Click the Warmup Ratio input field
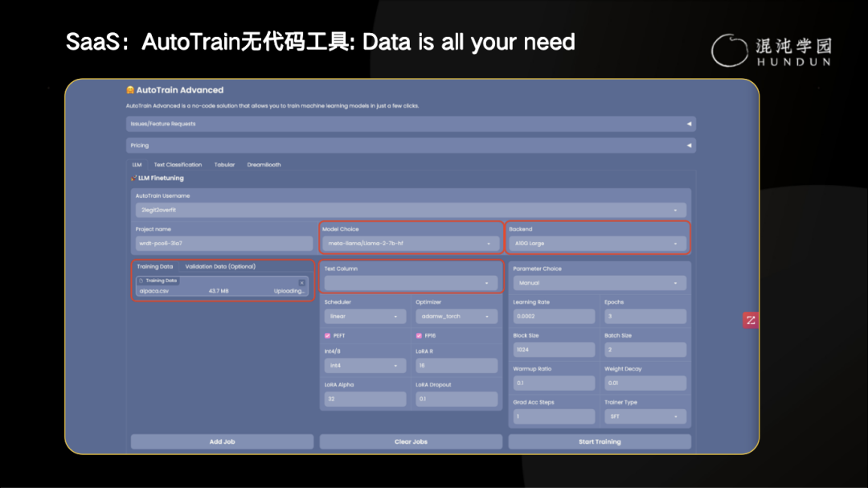 [554, 383]
